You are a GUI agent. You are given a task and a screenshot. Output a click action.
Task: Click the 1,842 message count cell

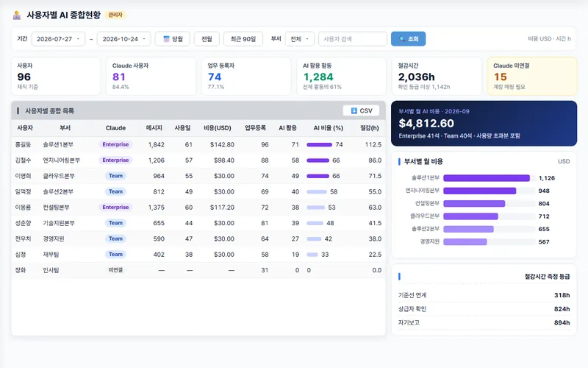[156, 144]
